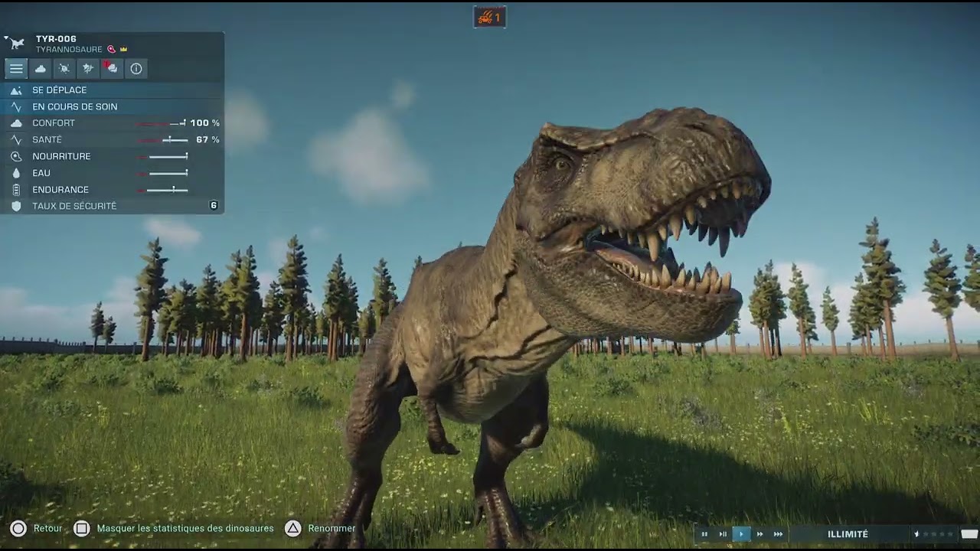Collapse the panel using the arrow by dinosaur icon
The image size is (980, 551).
[x=6, y=37]
